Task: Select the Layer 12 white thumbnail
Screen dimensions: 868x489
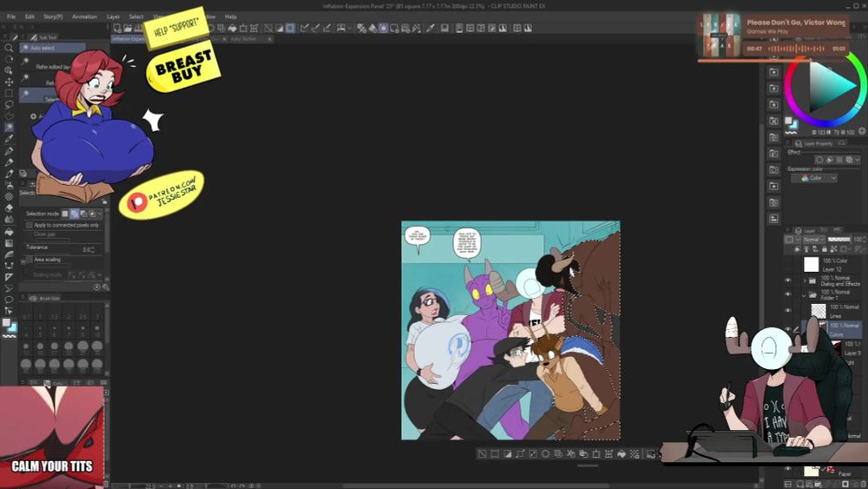Action: 811,264
